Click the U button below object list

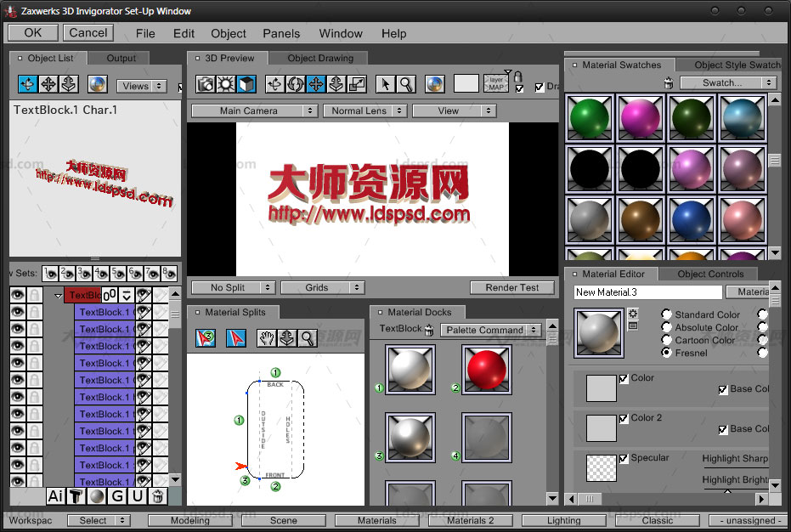click(x=138, y=496)
